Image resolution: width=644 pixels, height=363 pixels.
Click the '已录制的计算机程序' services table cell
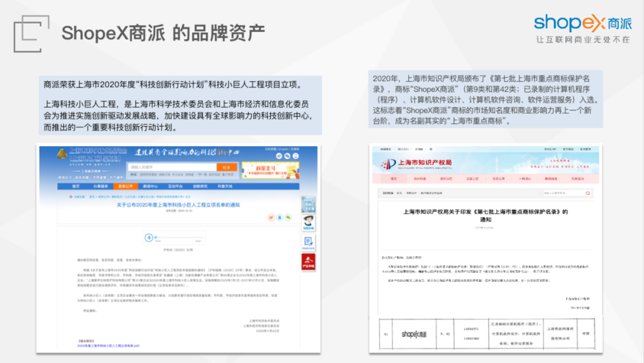point(516,334)
